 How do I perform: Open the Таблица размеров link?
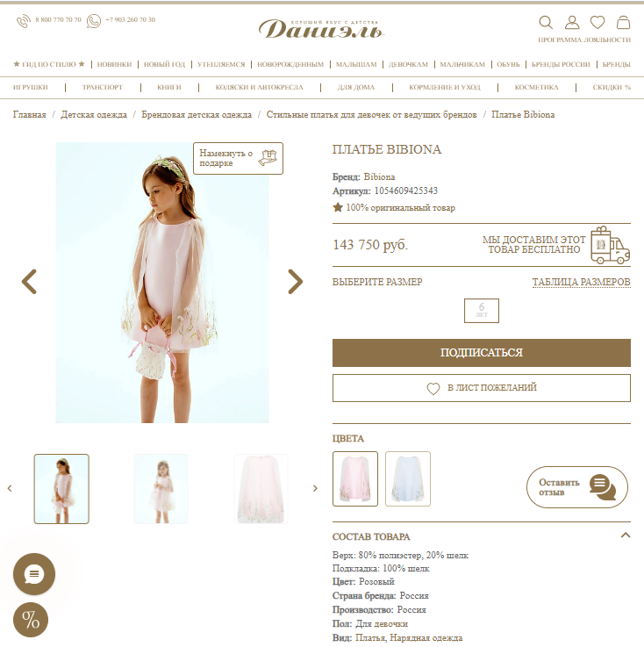[x=582, y=282]
